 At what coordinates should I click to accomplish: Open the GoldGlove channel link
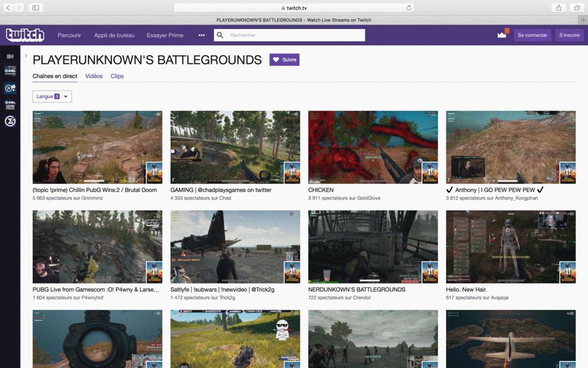tap(369, 198)
